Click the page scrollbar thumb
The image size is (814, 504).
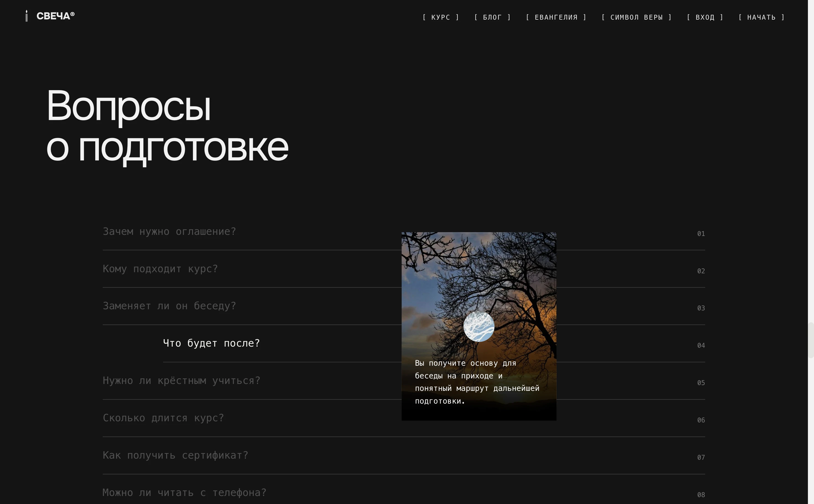[811, 340]
